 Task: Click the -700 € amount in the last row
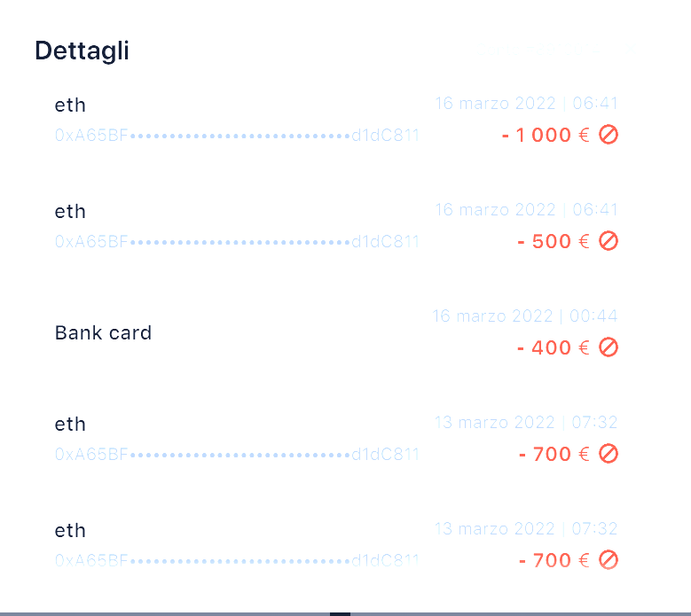coord(554,561)
